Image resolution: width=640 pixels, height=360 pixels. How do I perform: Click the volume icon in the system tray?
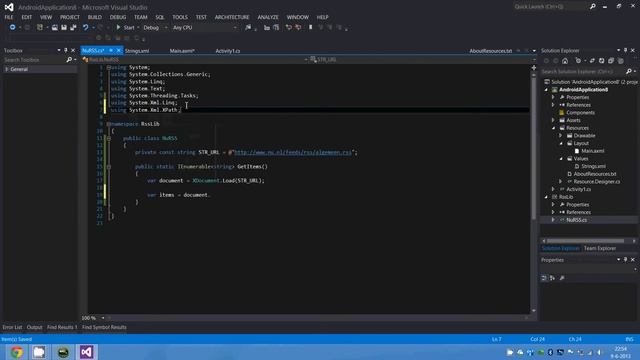pyautogui.click(x=600, y=352)
